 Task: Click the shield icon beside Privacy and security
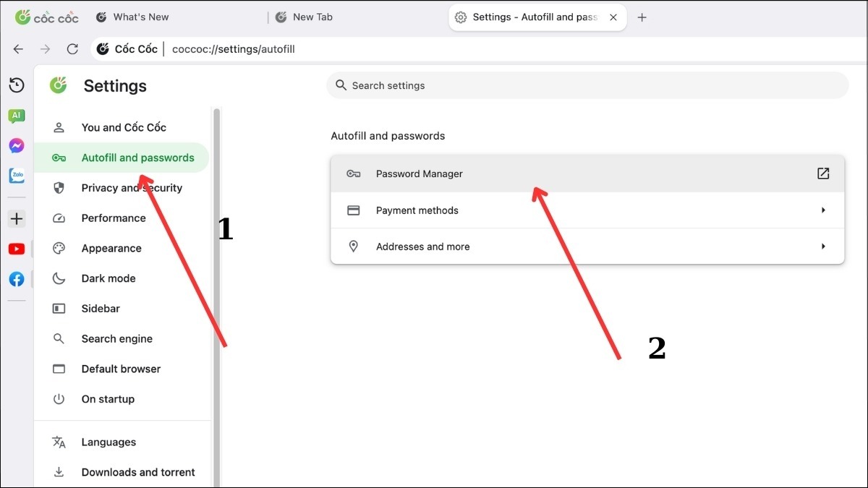59,188
